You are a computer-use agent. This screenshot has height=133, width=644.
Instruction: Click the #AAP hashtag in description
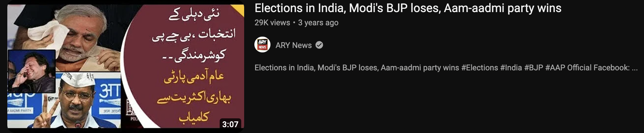[555, 68]
